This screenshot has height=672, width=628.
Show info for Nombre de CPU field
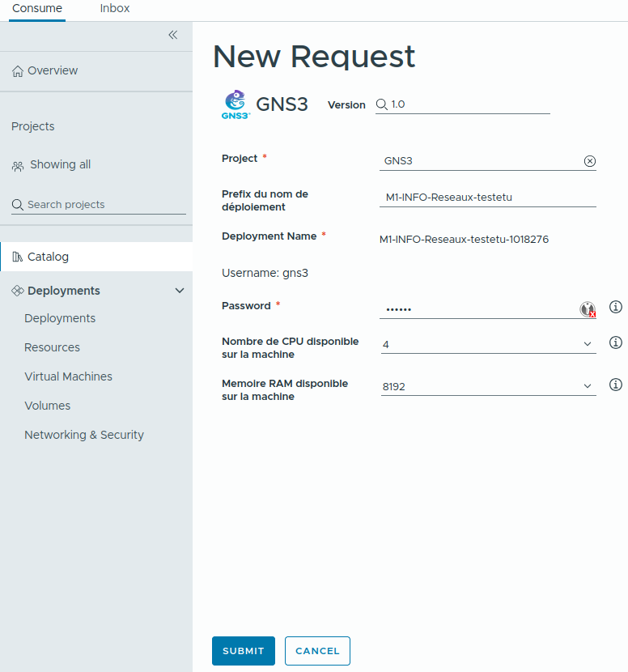pos(615,342)
